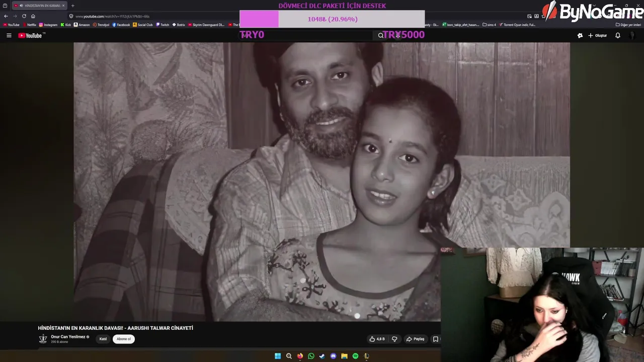Image resolution: width=644 pixels, height=362 pixels.
Task: Dislike the video with thumbs down
Action: (x=394, y=339)
